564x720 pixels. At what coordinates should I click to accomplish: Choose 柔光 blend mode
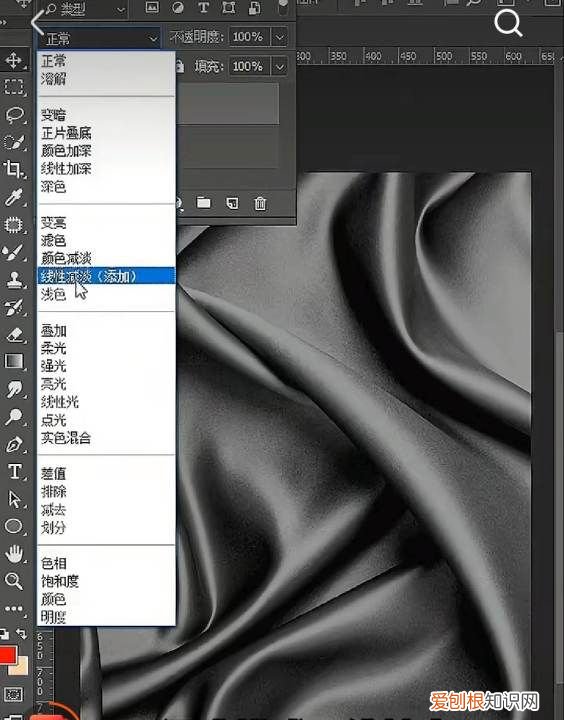(106, 348)
